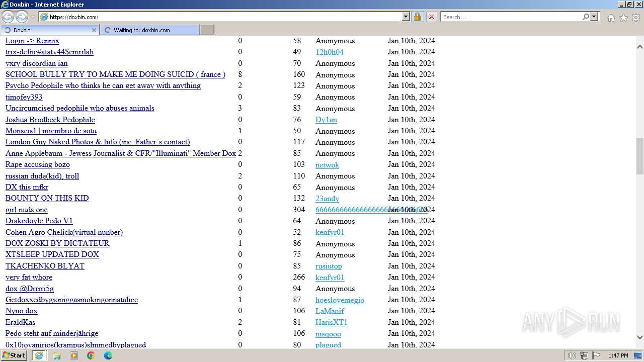
Task: Open user profile HarisXT1
Action: pos(332,322)
